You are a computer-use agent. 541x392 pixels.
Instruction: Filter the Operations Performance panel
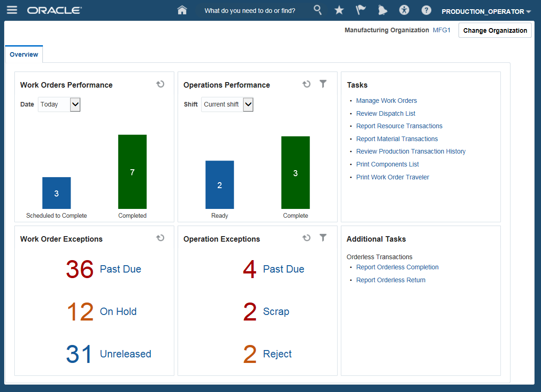(323, 84)
